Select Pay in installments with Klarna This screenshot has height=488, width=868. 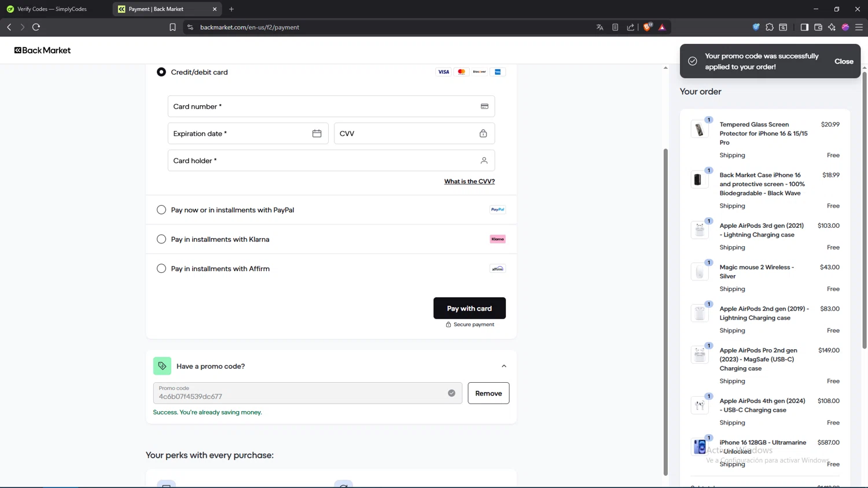pyautogui.click(x=161, y=239)
